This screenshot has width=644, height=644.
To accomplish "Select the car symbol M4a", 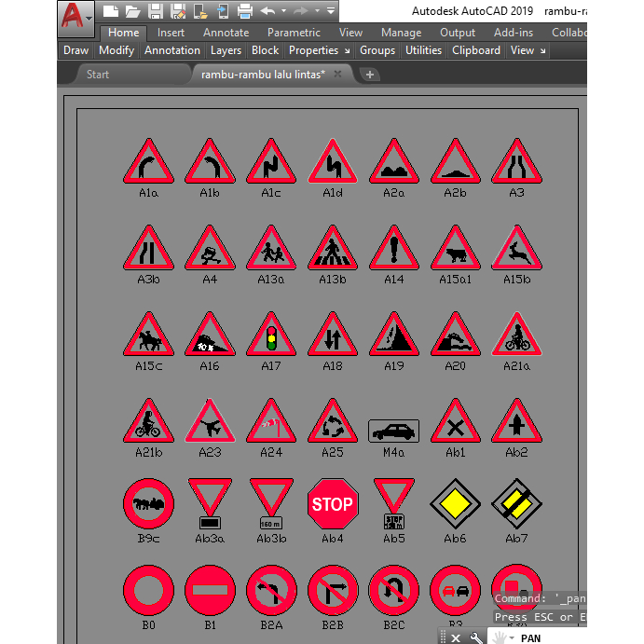I will point(394,431).
